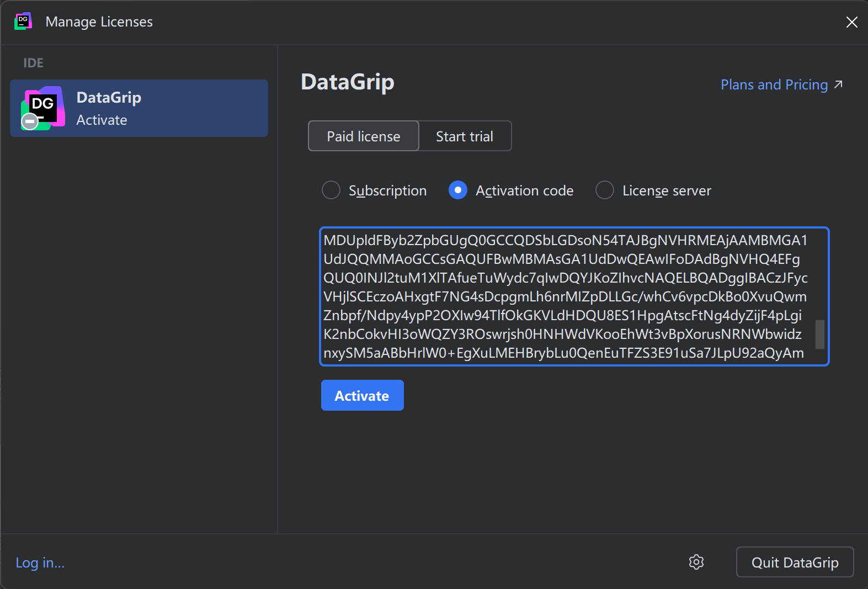This screenshot has width=868, height=589.
Task: Close the Manage Licenses dialog
Action: pyautogui.click(x=851, y=22)
